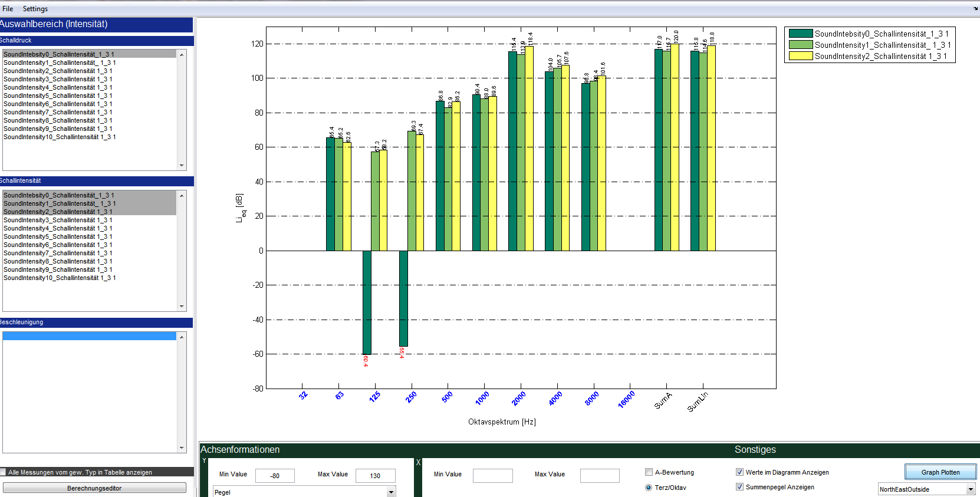Select the Terz/Oktav radio button
The image size is (980, 497).
pos(649,488)
